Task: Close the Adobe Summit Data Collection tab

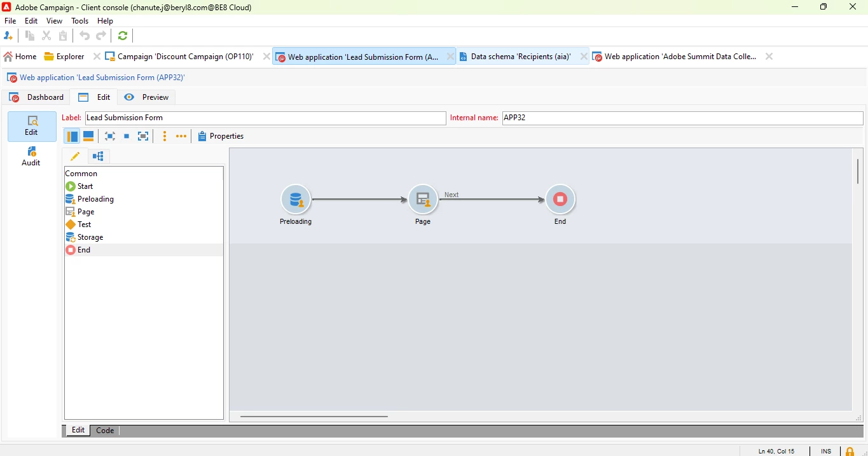Action: [769, 57]
